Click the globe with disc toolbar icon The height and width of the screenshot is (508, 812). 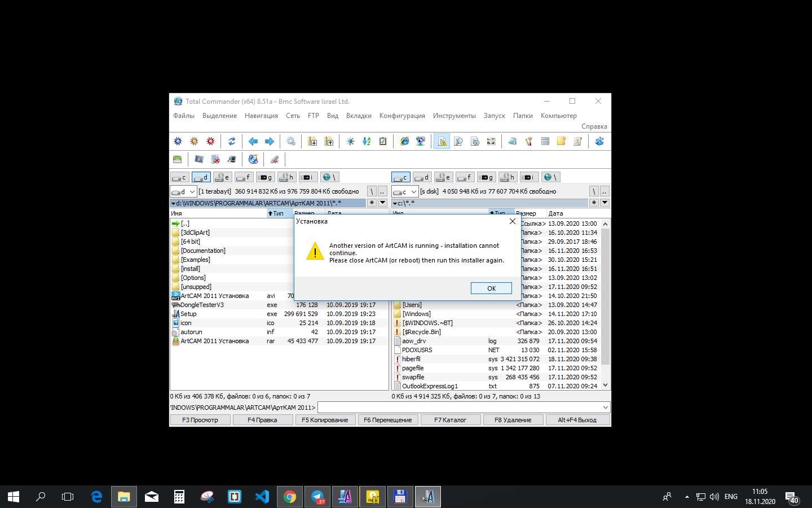253,159
